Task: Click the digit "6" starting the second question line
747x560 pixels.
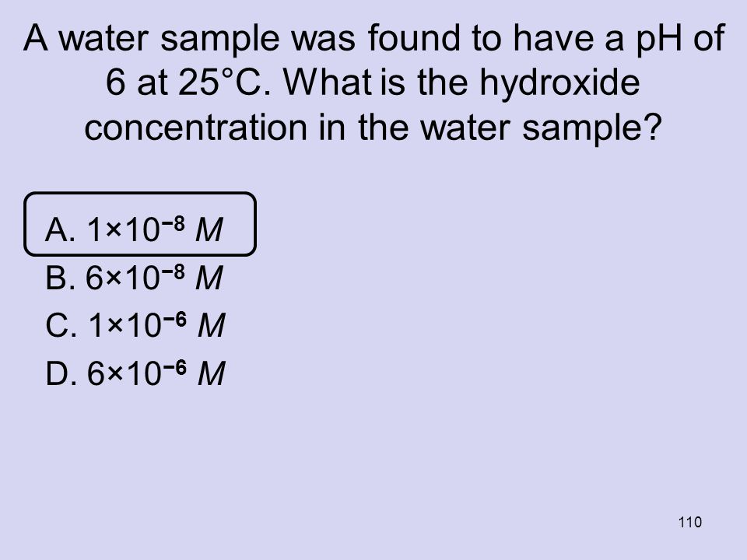Action: (115, 82)
